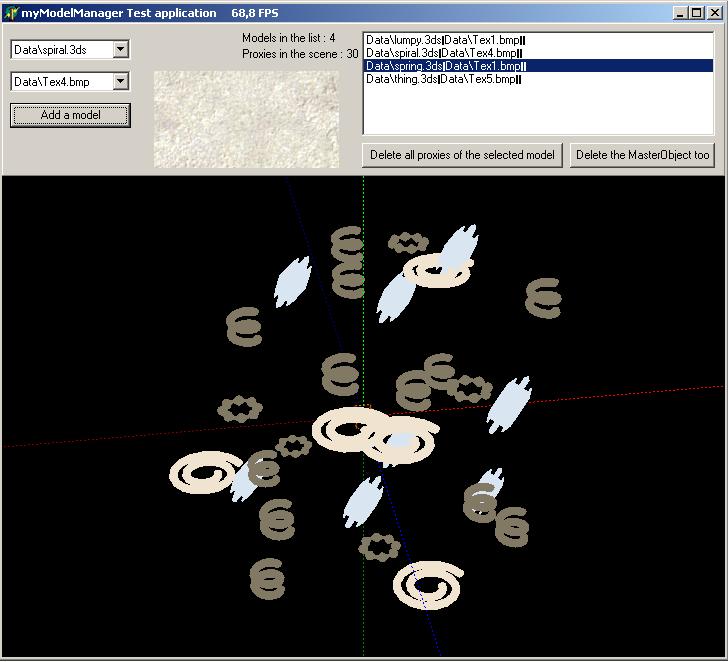Select the Data\lumpy.3ds list entry
The width and height of the screenshot is (728, 662).
point(538,40)
